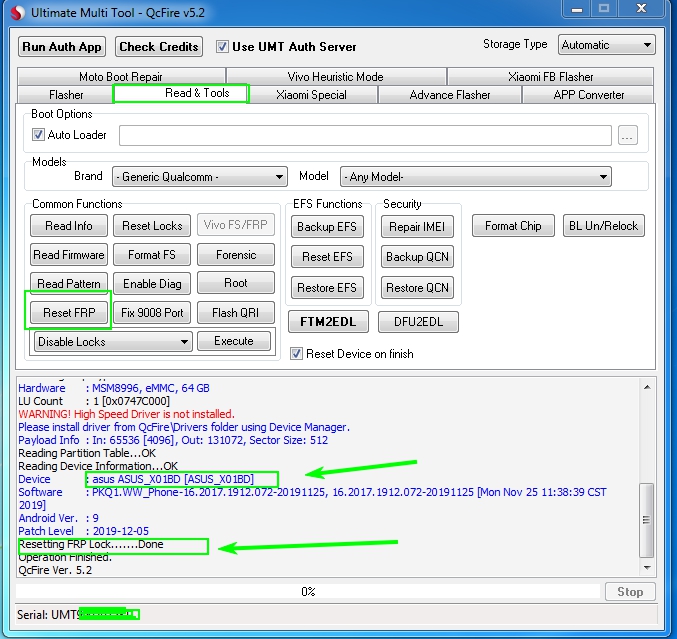This screenshot has width=677, height=639.
Task: Click the DFU2EDL button
Action: click(x=418, y=322)
